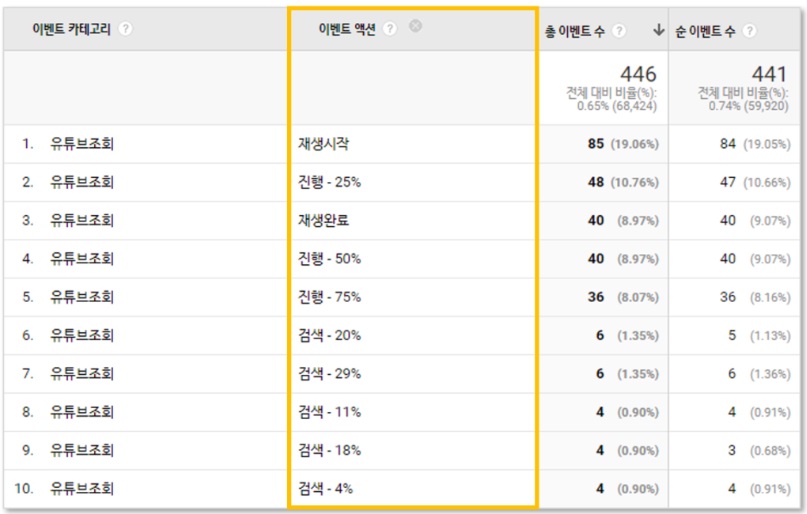Viewport: 807px width, 514px height.
Task: Click the 47 (10.66%) unique events cell
Action: tap(755, 182)
